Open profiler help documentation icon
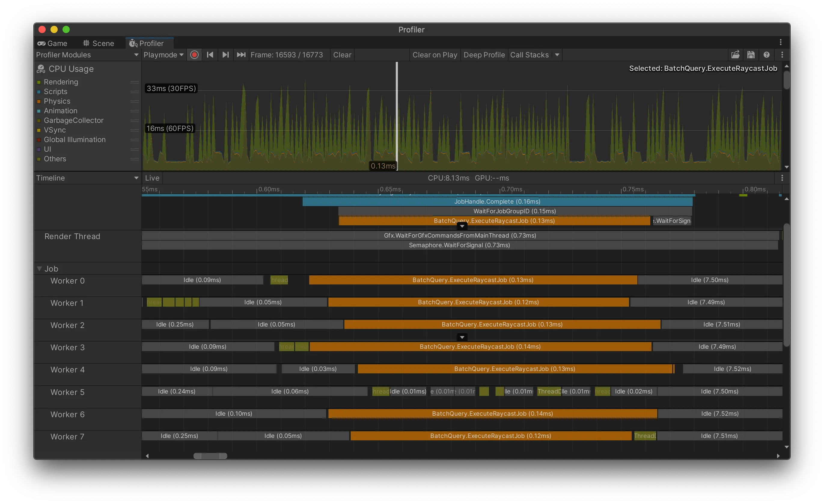This screenshot has height=504, width=824. [x=767, y=55]
